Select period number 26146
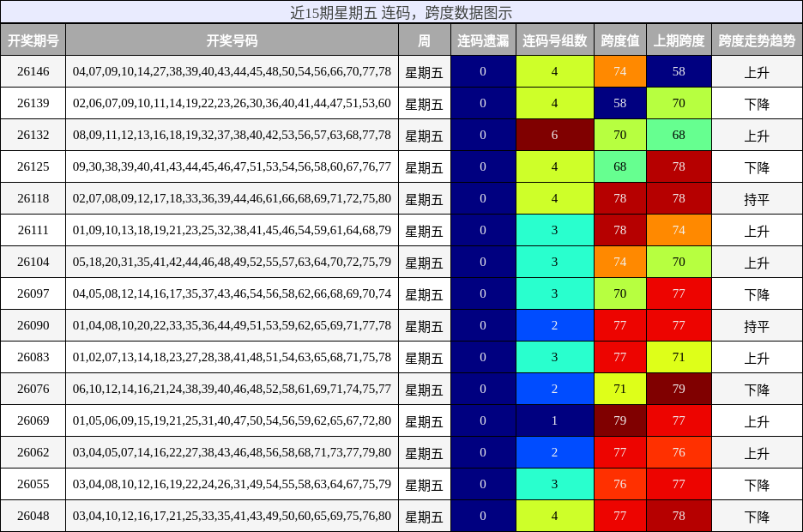 33,71
